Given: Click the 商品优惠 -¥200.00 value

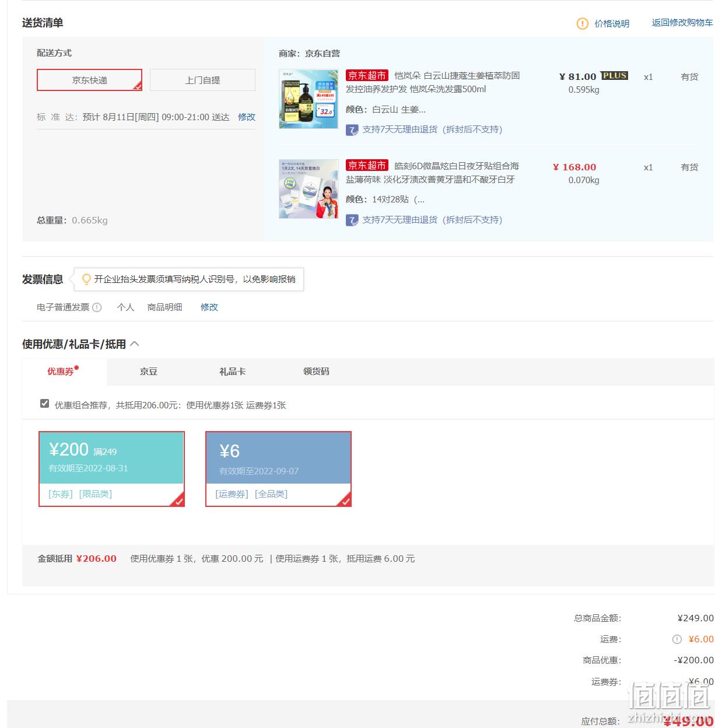Looking at the screenshot, I should pos(693,660).
